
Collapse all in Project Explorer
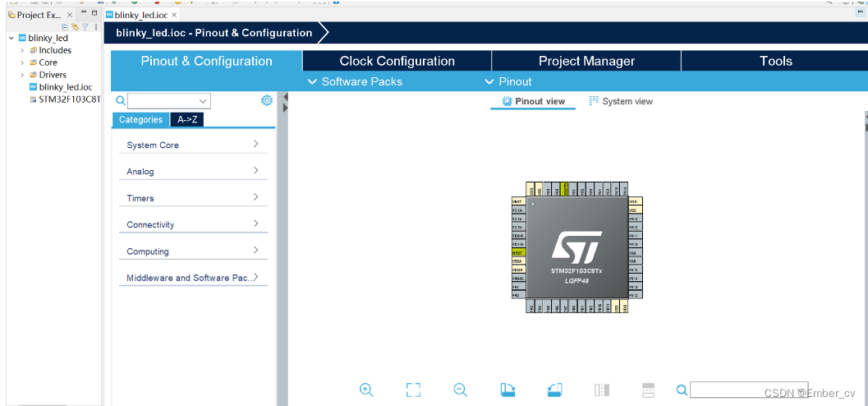click(x=65, y=26)
